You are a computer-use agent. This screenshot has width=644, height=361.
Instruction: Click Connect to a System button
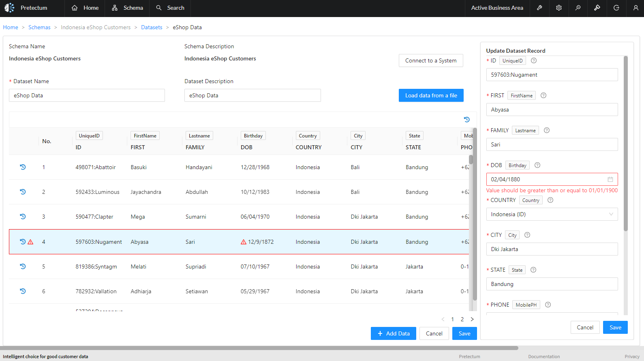click(431, 60)
